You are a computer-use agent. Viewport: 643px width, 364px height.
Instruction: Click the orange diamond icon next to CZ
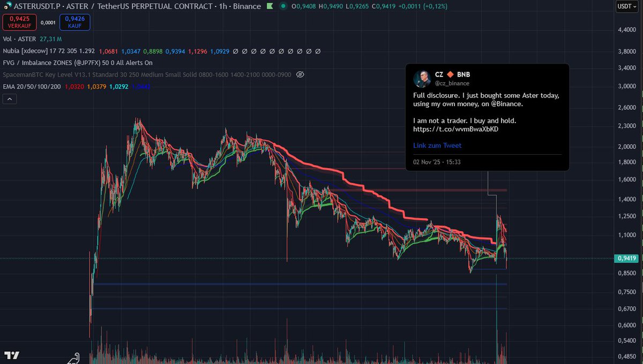coord(450,74)
